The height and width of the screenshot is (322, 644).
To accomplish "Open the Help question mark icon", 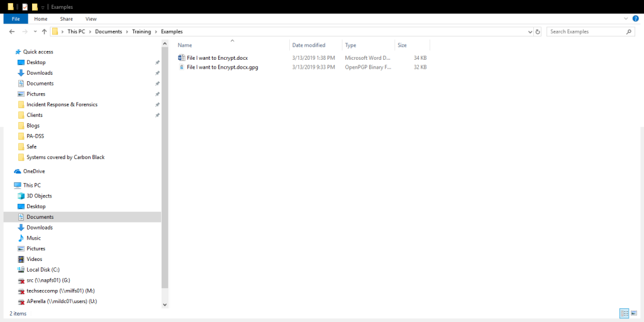I will [x=635, y=19].
